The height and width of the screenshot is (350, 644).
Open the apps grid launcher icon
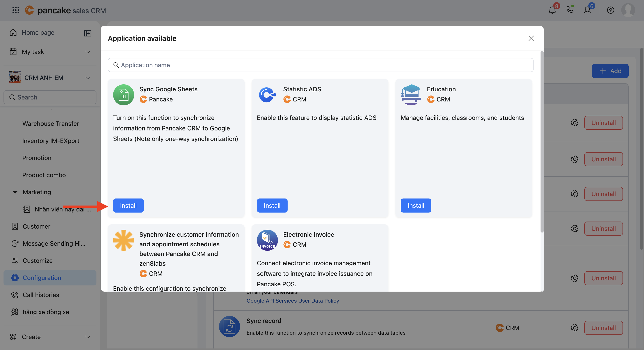pyautogui.click(x=16, y=10)
